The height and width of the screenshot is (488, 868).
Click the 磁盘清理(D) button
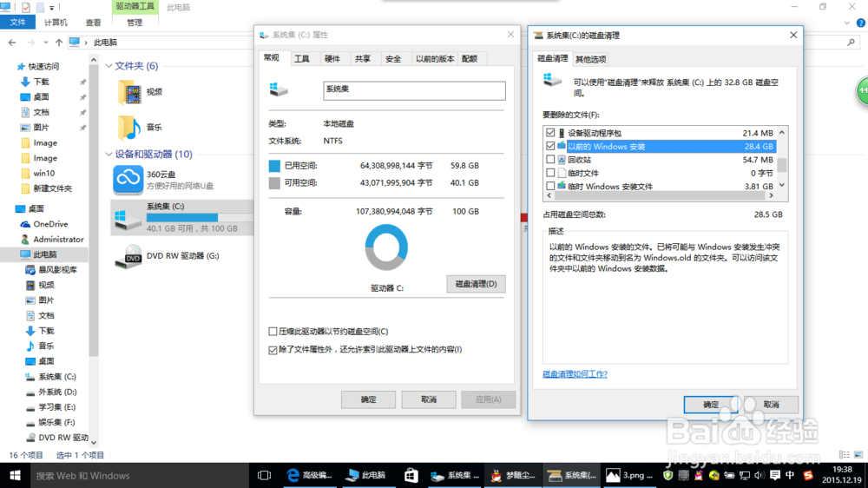pyautogui.click(x=476, y=284)
